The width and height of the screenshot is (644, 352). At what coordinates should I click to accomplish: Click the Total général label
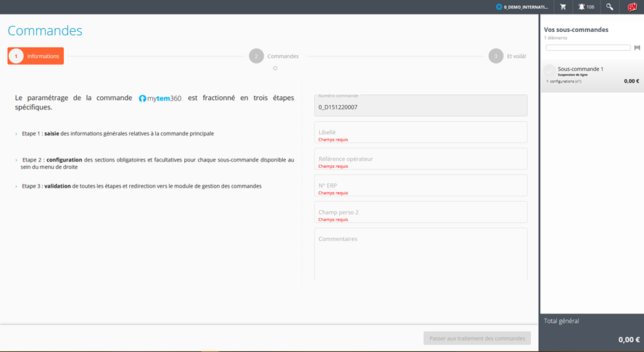pyautogui.click(x=561, y=321)
